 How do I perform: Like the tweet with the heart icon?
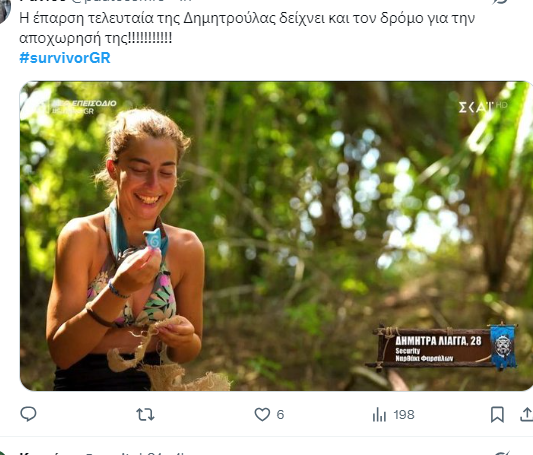tap(262, 415)
